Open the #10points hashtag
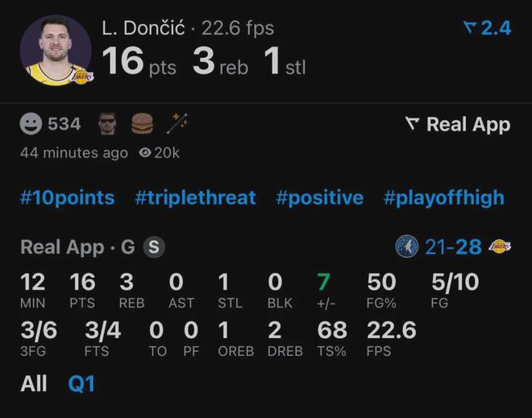 point(68,197)
